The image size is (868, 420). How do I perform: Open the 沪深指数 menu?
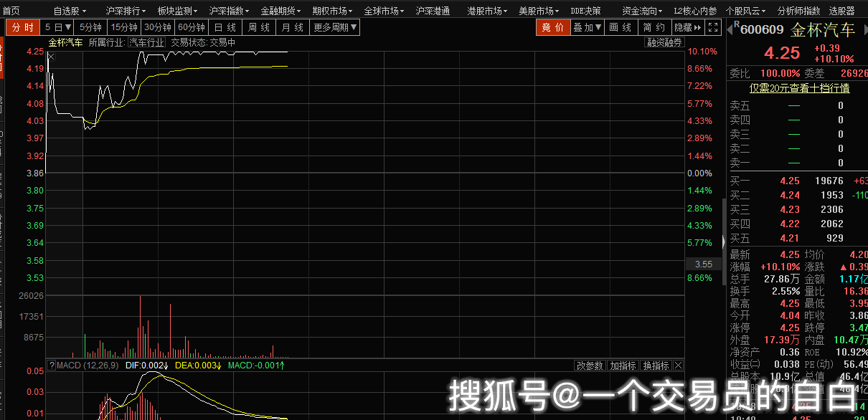point(229,11)
